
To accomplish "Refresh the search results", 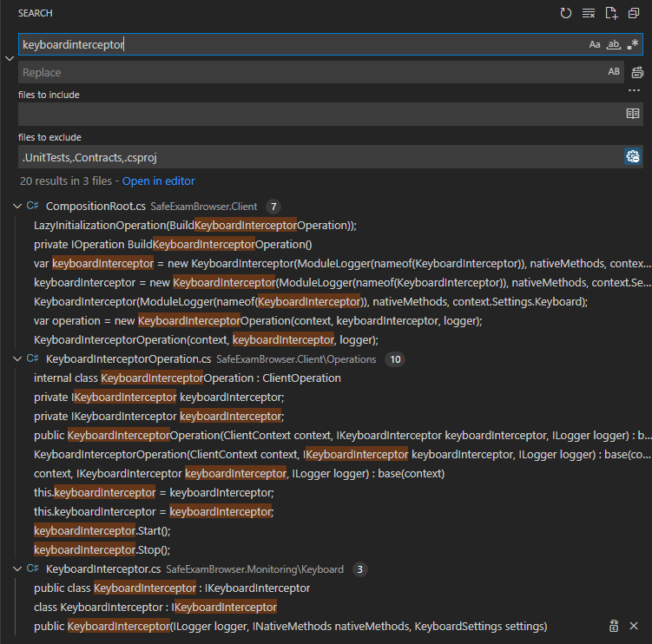I will pyautogui.click(x=566, y=13).
